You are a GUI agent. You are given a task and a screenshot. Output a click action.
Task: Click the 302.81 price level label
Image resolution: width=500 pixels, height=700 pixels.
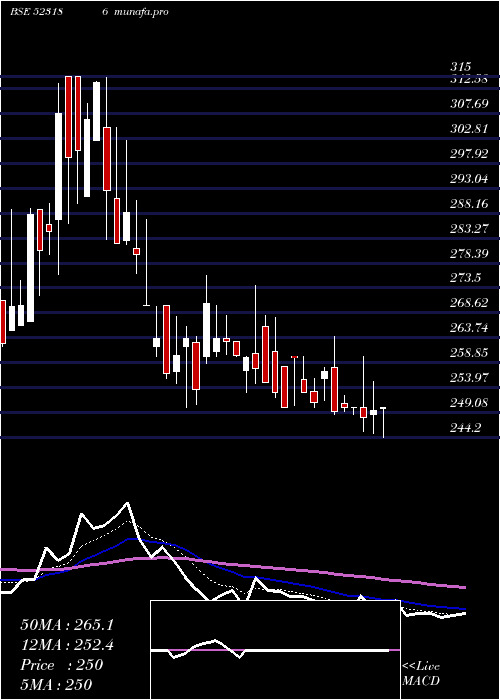point(469,129)
